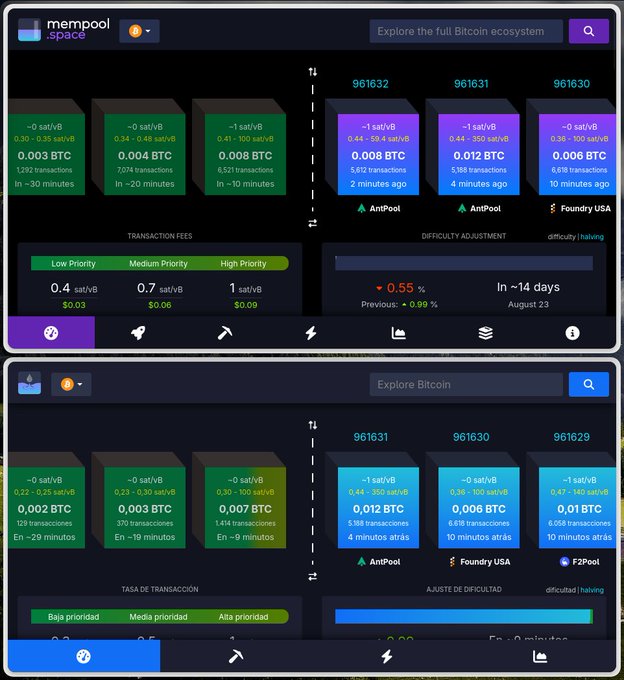
Task: Open block height 961629 link
Action: tap(572, 437)
